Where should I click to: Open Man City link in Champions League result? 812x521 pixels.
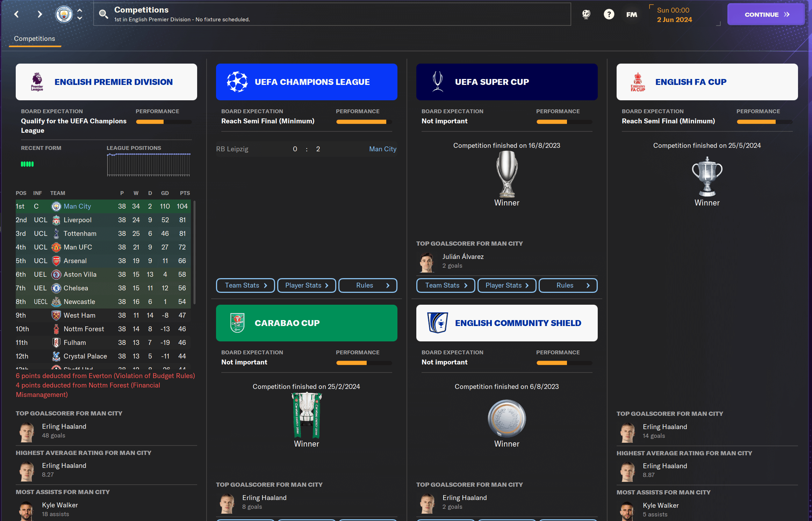(x=383, y=149)
